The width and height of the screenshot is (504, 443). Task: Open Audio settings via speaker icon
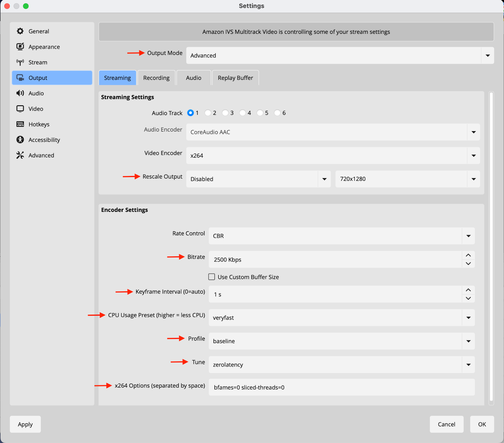(x=20, y=93)
